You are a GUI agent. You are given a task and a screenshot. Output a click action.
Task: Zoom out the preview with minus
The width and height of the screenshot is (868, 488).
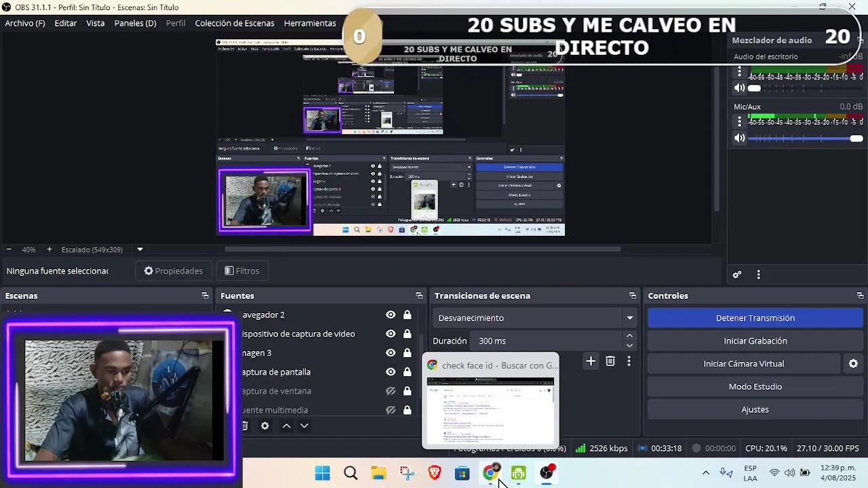click(x=9, y=249)
